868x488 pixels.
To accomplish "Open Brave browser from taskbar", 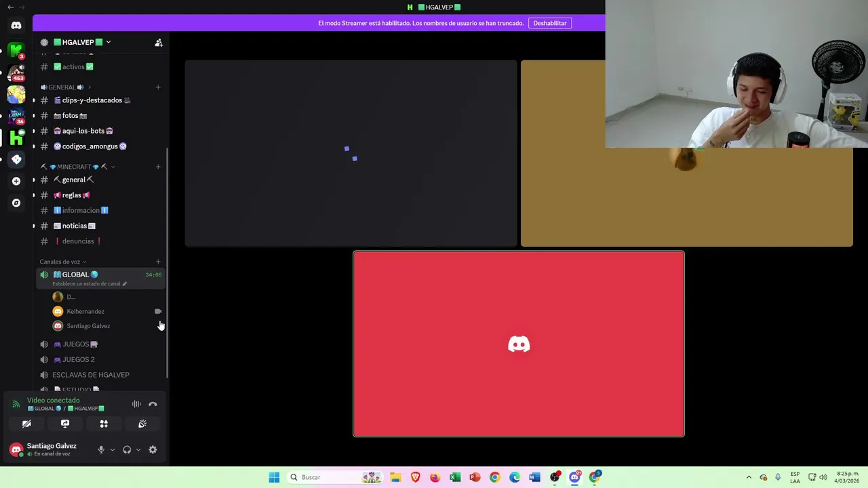I will (x=415, y=477).
